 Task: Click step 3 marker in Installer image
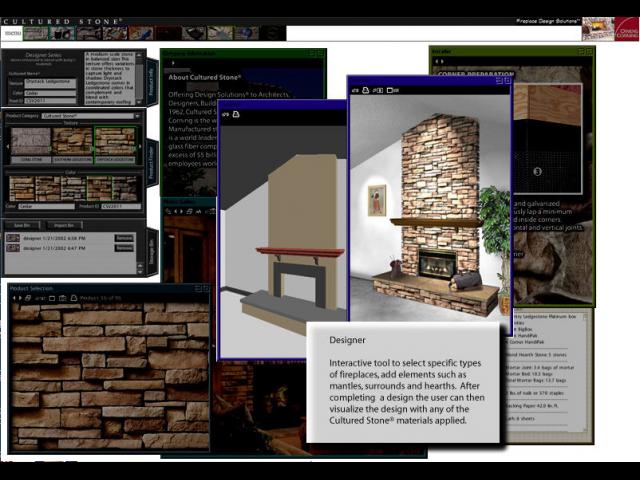pyautogui.click(x=538, y=171)
